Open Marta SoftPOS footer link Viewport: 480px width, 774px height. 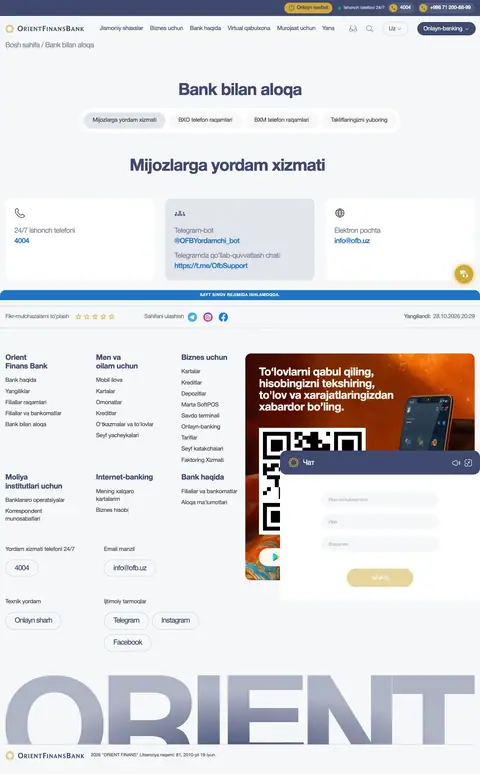click(200, 405)
